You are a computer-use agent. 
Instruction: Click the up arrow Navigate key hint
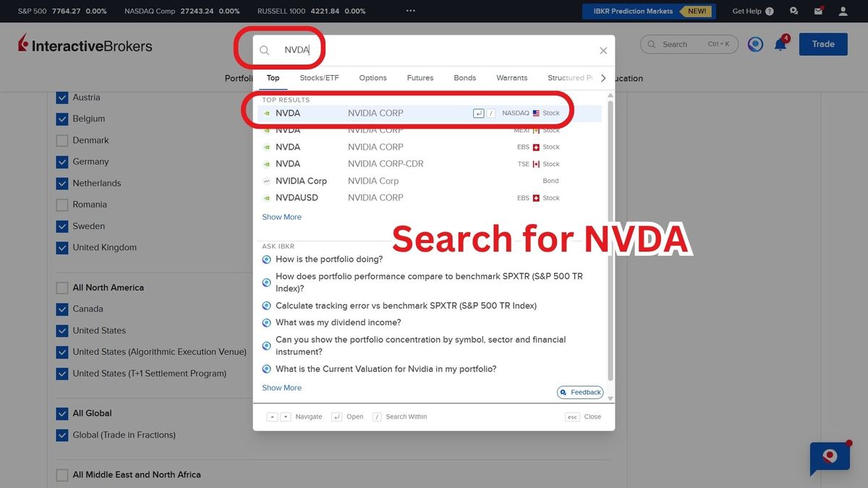click(x=272, y=417)
